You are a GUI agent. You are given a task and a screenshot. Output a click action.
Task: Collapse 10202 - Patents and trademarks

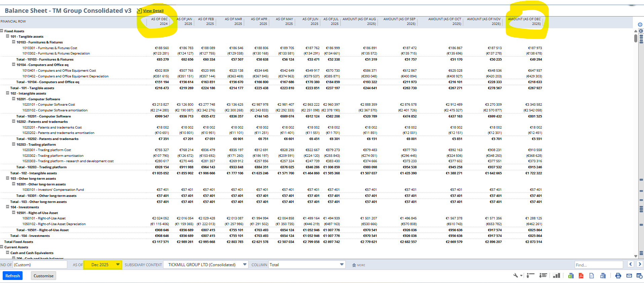pos(13,121)
